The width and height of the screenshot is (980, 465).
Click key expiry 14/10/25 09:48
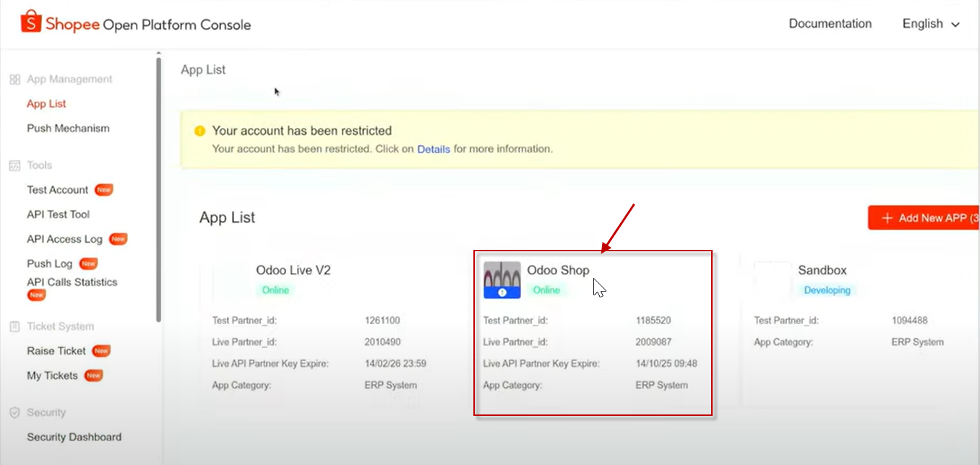(x=666, y=364)
